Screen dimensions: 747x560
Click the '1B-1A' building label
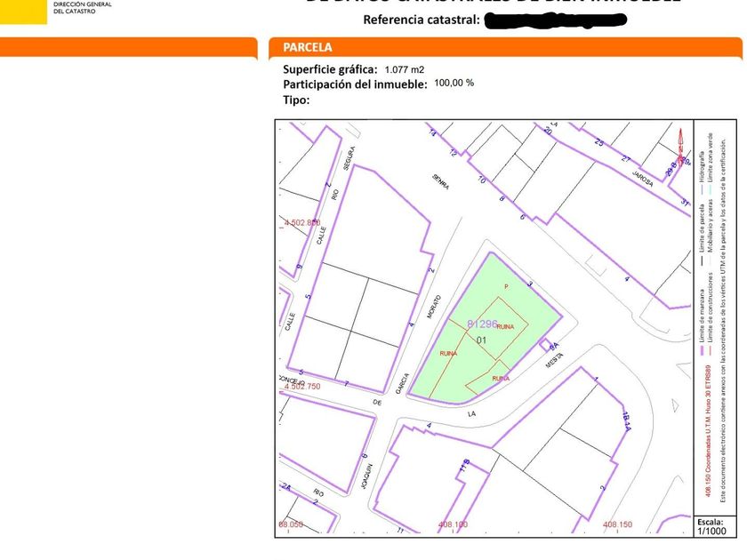626,422
